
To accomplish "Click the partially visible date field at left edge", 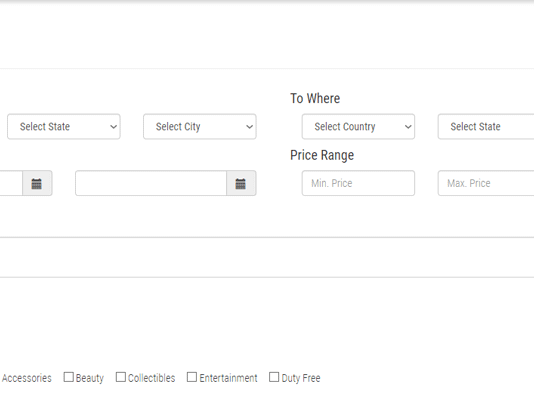I will (11, 183).
